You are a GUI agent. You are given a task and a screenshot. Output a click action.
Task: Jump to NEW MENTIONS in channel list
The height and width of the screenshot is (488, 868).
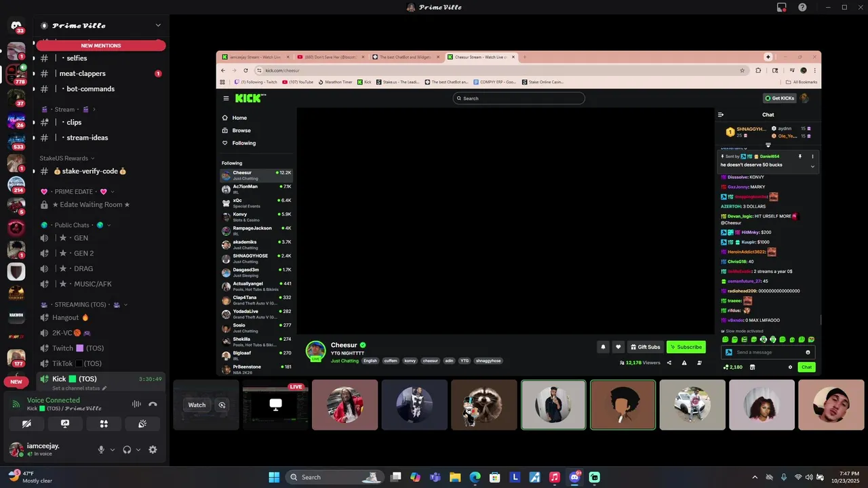click(101, 45)
